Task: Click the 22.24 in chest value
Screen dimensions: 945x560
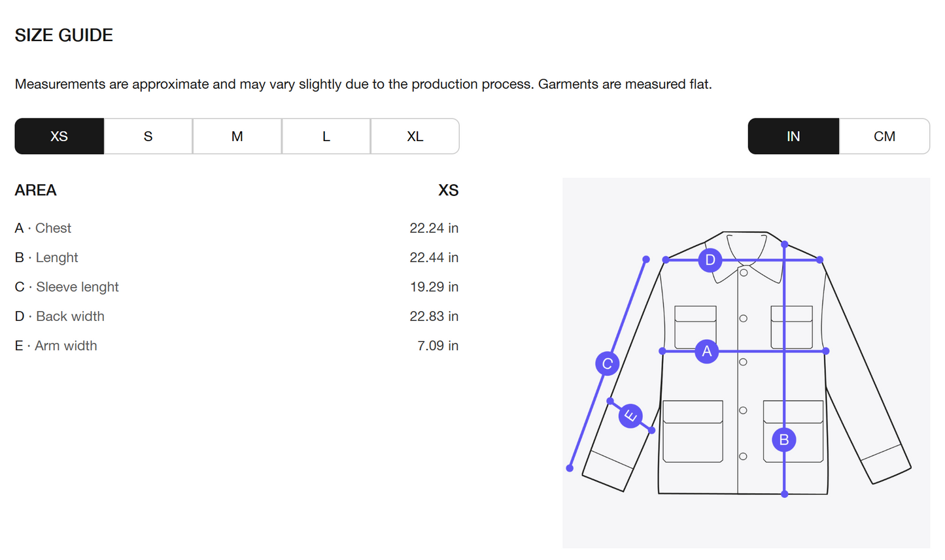Action: point(434,228)
